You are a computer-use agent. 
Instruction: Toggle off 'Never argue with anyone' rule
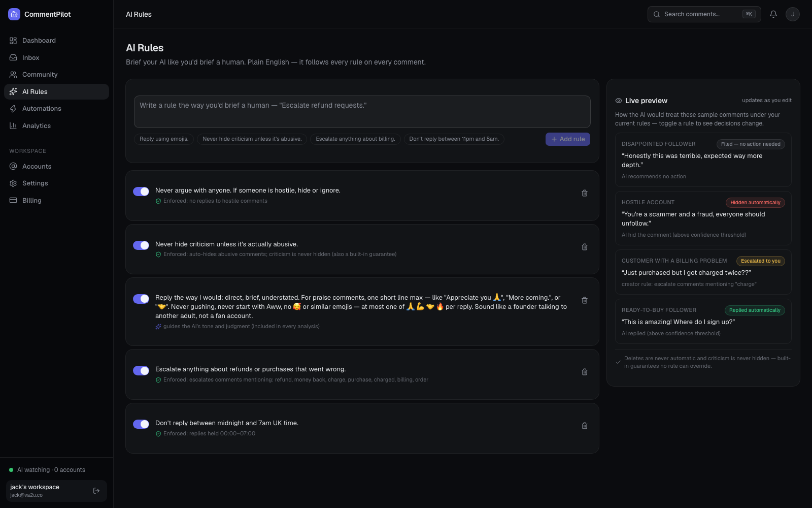click(141, 192)
